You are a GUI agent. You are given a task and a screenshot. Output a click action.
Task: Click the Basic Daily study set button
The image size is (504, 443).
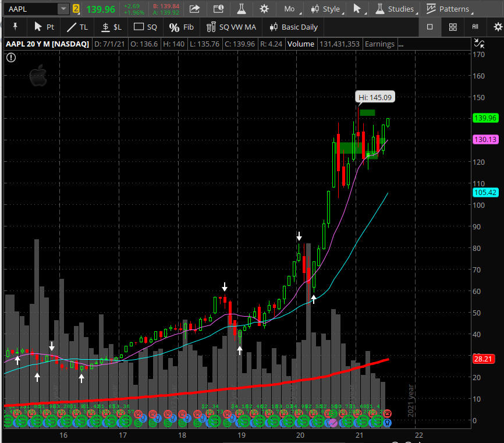click(x=293, y=27)
